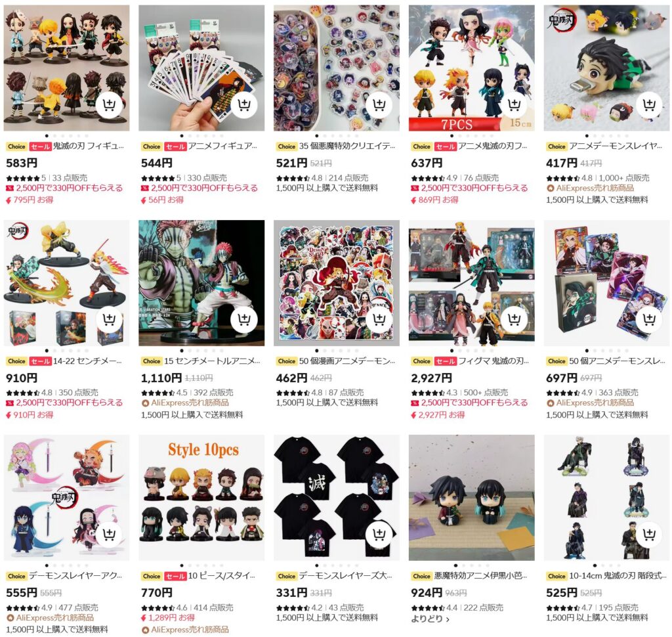Open the Style 10pcs figure thumbnail

[201, 498]
